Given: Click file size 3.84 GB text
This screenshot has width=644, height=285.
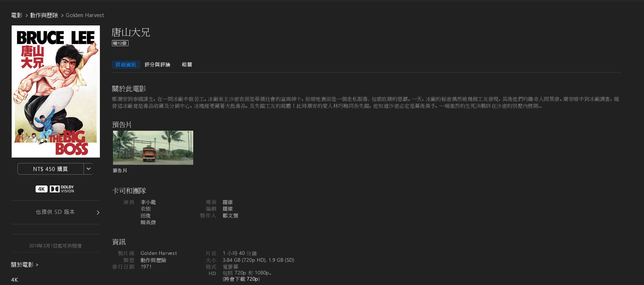Looking at the screenshot, I should coord(258,260).
